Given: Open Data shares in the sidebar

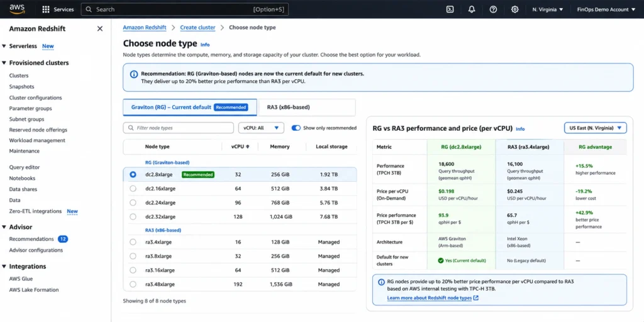Looking at the screenshot, I should (x=23, y=189).
